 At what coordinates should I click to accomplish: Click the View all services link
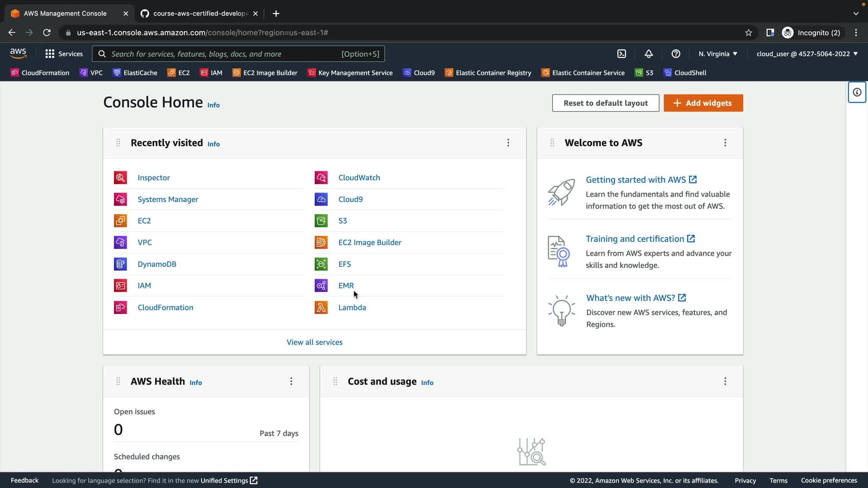click(314, 342)
